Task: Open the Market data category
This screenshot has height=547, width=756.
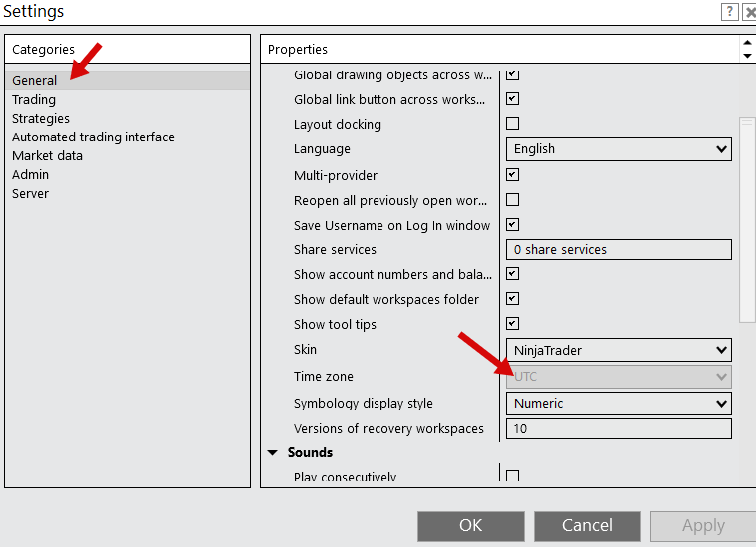Action: [x=47, y=156]
